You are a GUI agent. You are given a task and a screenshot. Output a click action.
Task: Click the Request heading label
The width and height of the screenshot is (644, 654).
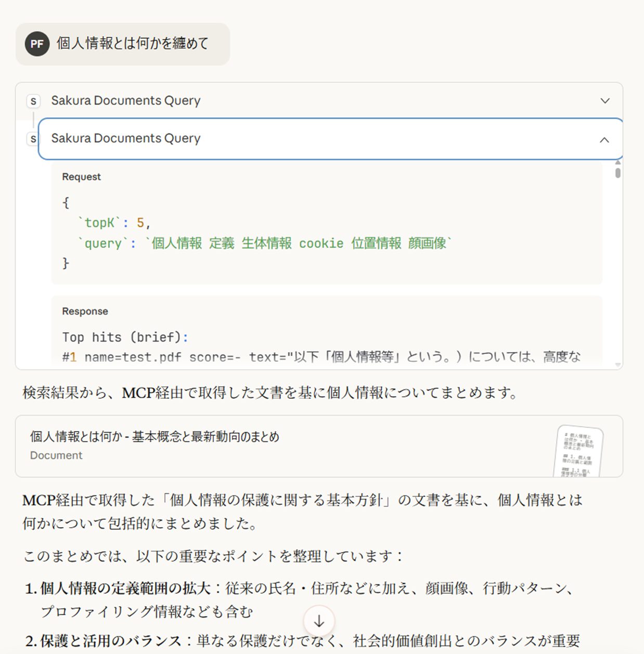click(x=81, y=177)
